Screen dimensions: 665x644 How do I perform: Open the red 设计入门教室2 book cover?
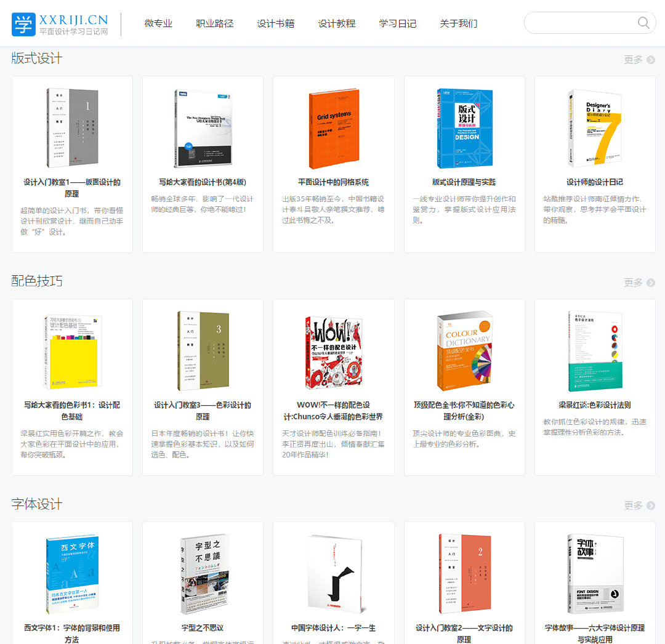click(x=464, y=574)
